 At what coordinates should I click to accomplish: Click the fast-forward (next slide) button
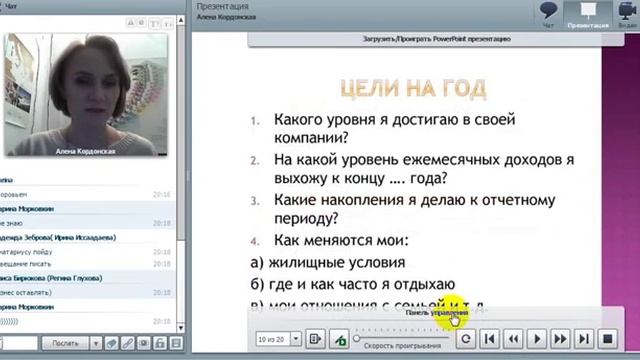560,339
